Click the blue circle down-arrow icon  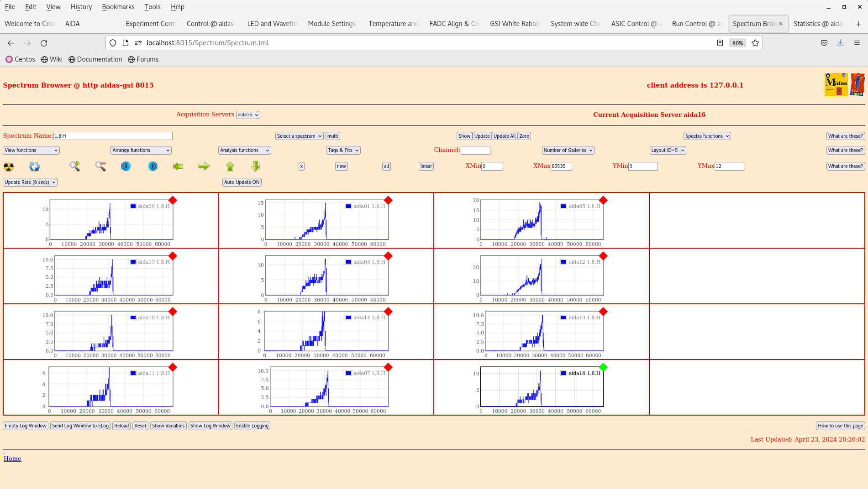tap(126, 166)
